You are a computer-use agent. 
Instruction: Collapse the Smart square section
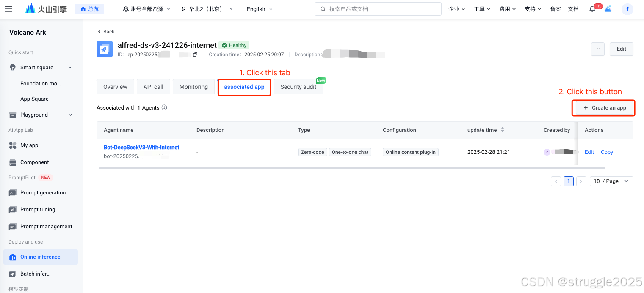(70, 68)
